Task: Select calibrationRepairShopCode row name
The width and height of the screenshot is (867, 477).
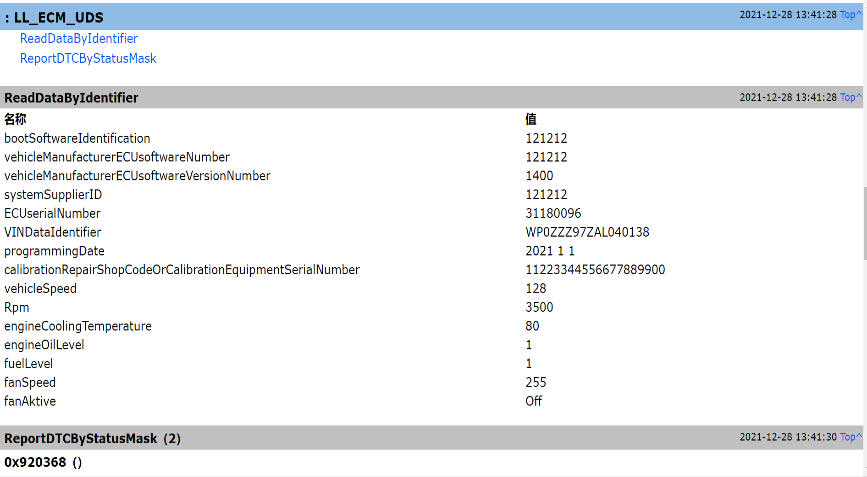Action: coord(182,270)
